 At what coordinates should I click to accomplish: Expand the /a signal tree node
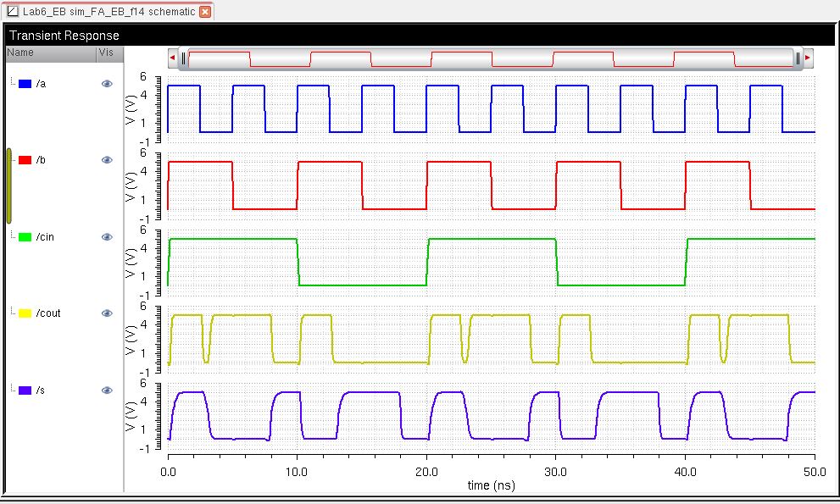click(12, 83)
